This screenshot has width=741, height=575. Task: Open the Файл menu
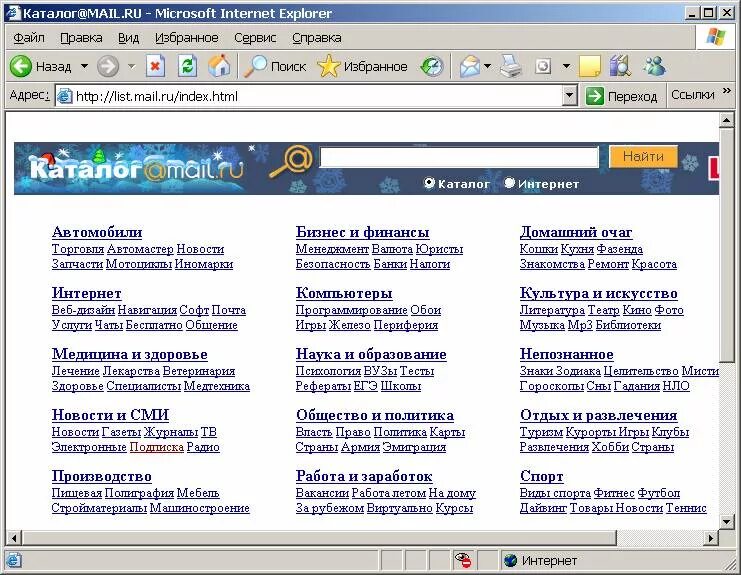click(x=28, y=37)
